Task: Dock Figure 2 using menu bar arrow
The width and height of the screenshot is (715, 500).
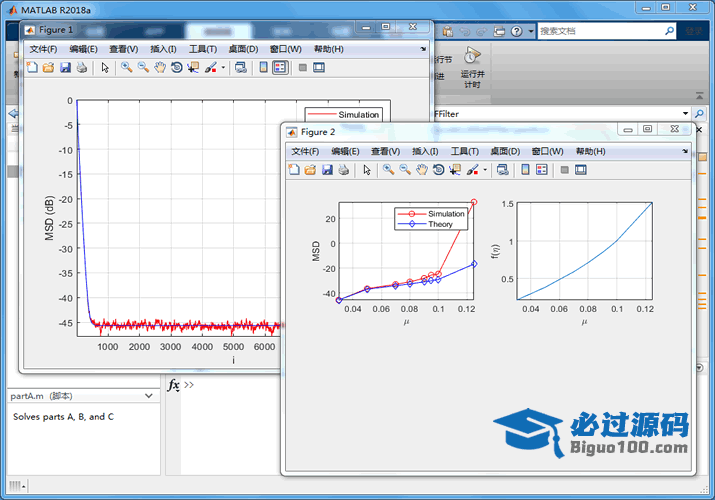Action: [685, 151]
